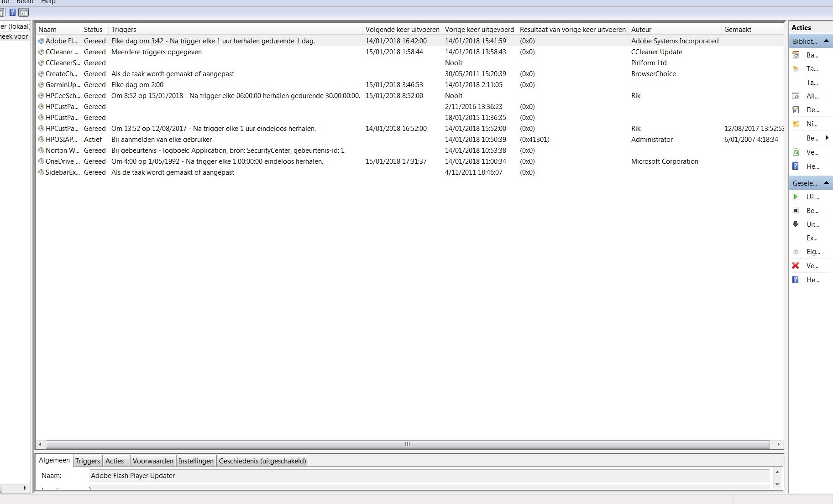The image size is (833, 504).
Task: Sort by Volgende keer uitvoeren column
Action: (x=402, y=30)
